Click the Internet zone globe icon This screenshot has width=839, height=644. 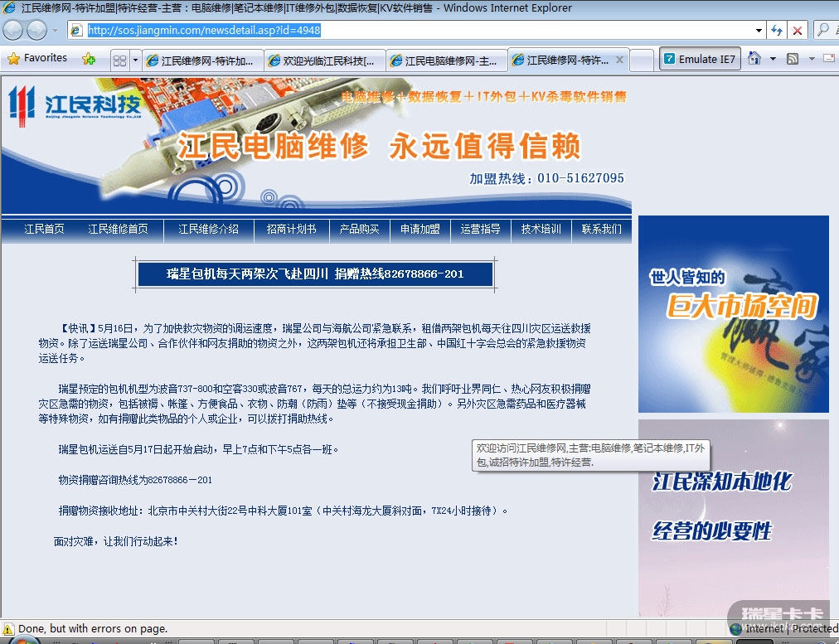[735, 629]
